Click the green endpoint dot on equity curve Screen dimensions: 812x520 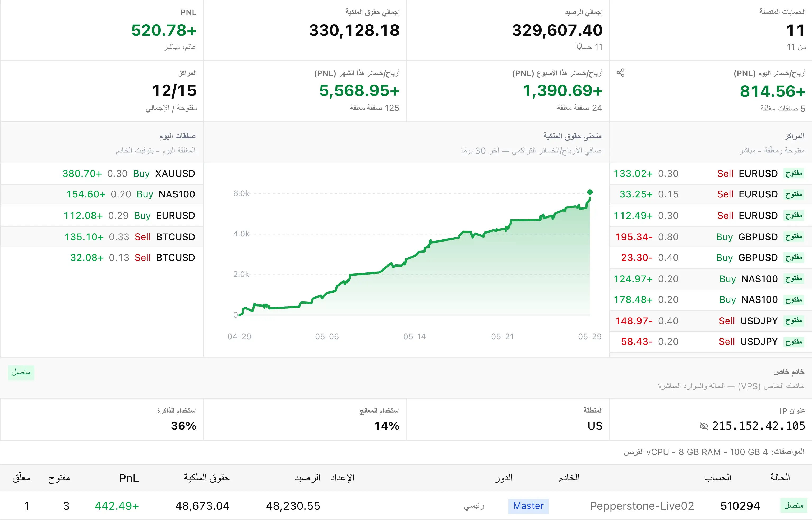[590, 192]
